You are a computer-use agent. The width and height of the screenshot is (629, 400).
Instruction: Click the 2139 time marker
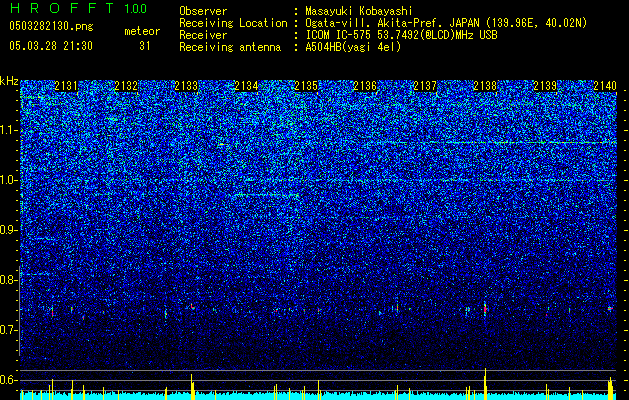(x=545, y=86)
